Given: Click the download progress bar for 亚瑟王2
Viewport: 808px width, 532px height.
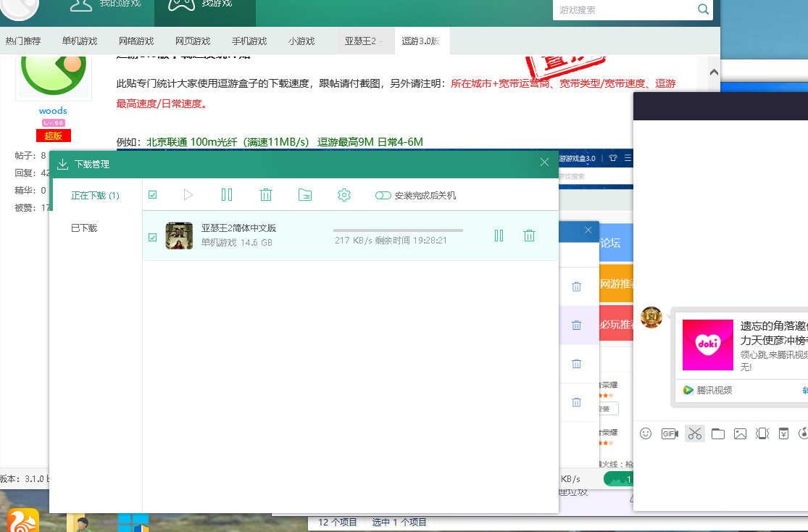Looking at the screenshot, I should [399, 230].
